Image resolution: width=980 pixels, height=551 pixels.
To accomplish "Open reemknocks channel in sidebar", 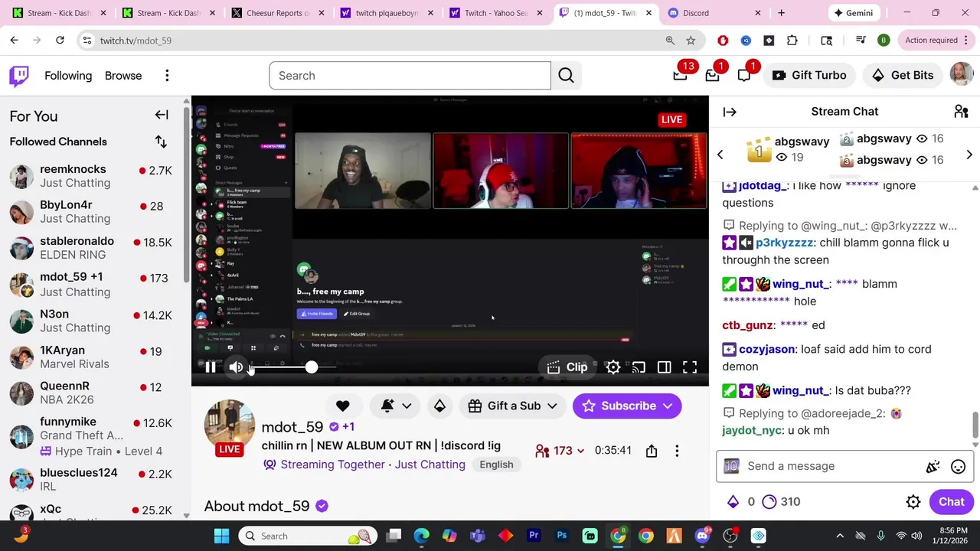I will [x=92, y=176].
